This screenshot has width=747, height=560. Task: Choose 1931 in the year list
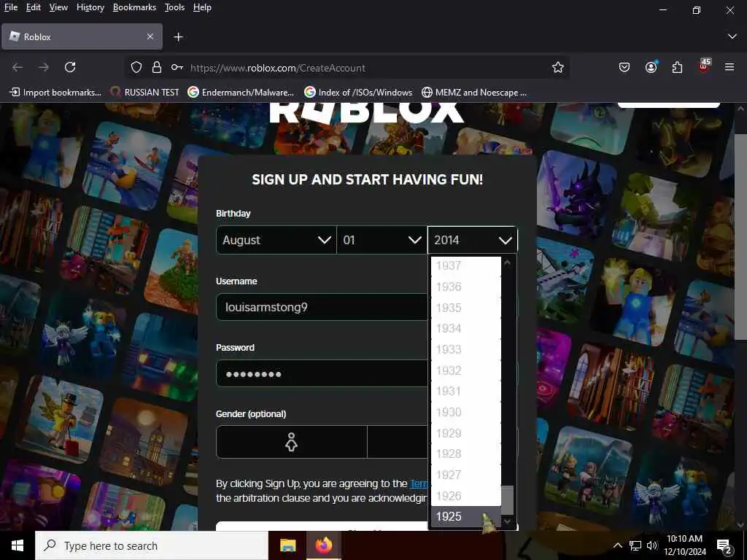tap(466, 391)
